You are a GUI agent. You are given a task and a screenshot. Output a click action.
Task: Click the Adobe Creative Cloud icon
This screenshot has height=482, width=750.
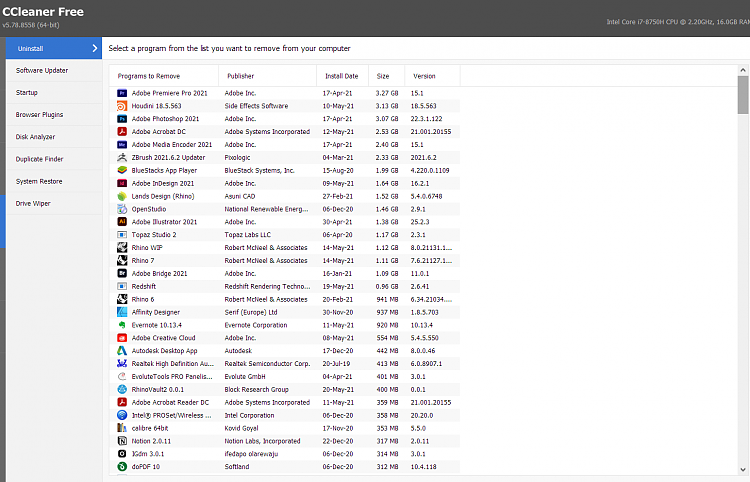click(x=122, y=338)
